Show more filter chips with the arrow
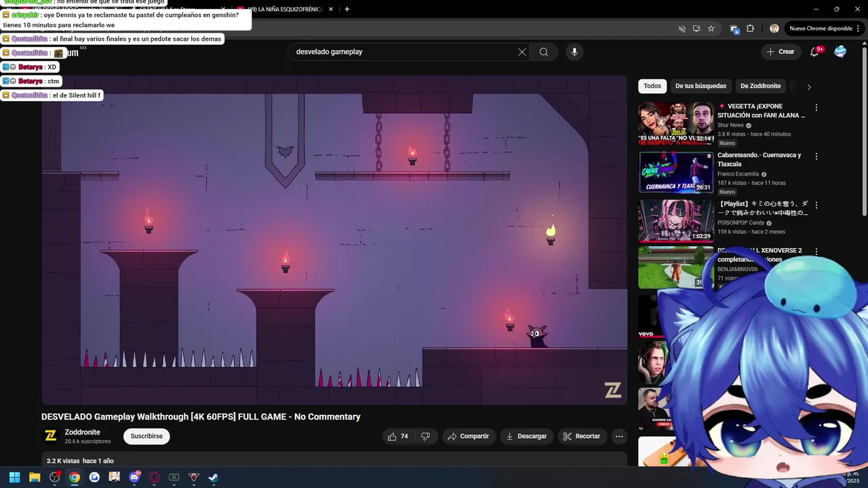 coord(808,87)
